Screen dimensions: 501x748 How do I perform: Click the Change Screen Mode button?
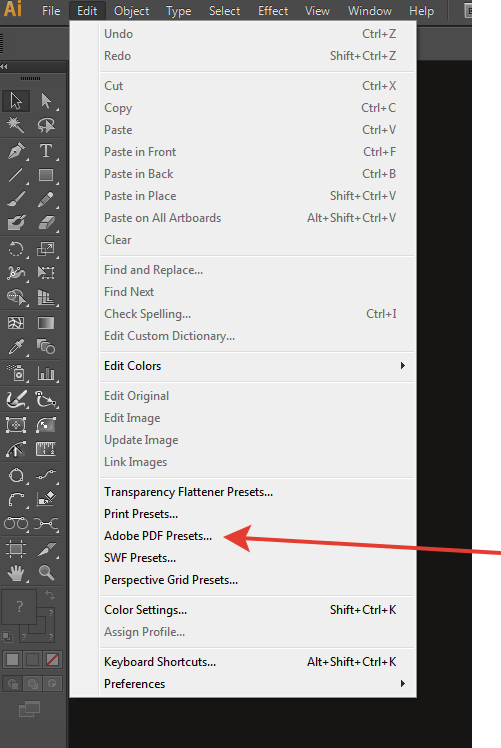pos(30,709)
